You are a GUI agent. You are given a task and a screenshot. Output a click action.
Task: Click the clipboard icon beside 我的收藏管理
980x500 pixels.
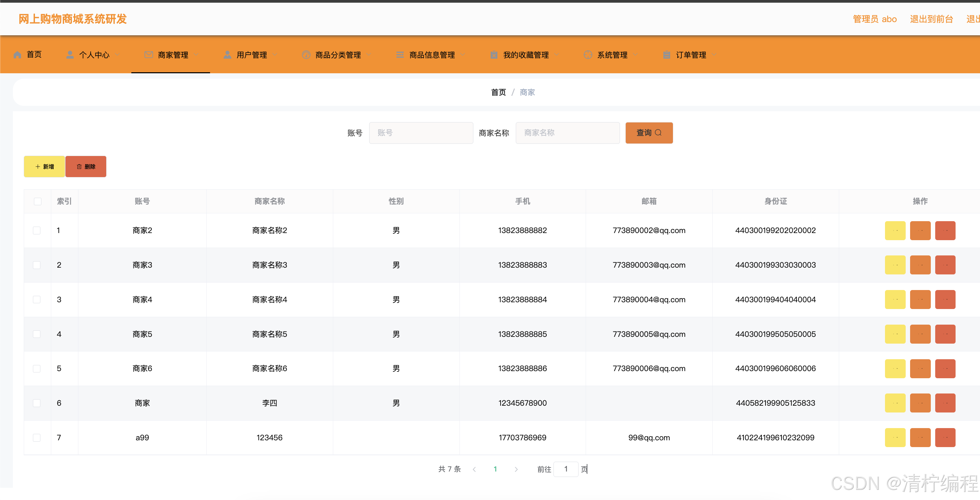[494, 55]
